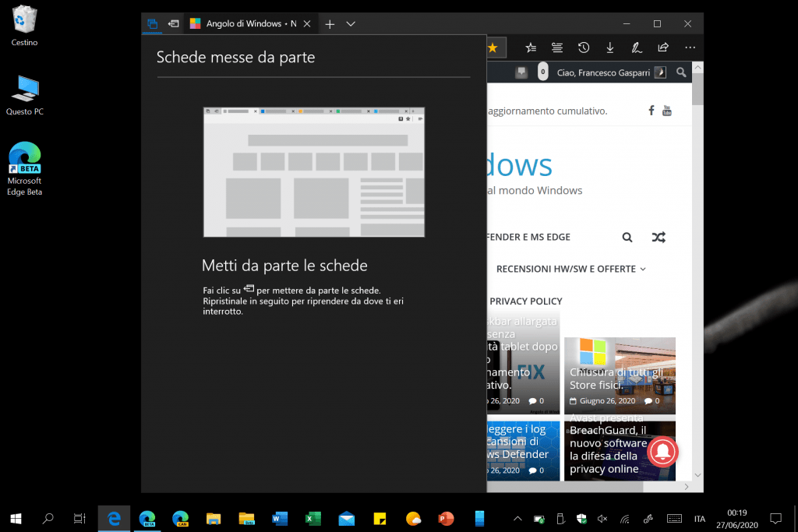This screenshot has width=798, height=532.
Task: Open the Reading list icon
Action: point(556,48)
